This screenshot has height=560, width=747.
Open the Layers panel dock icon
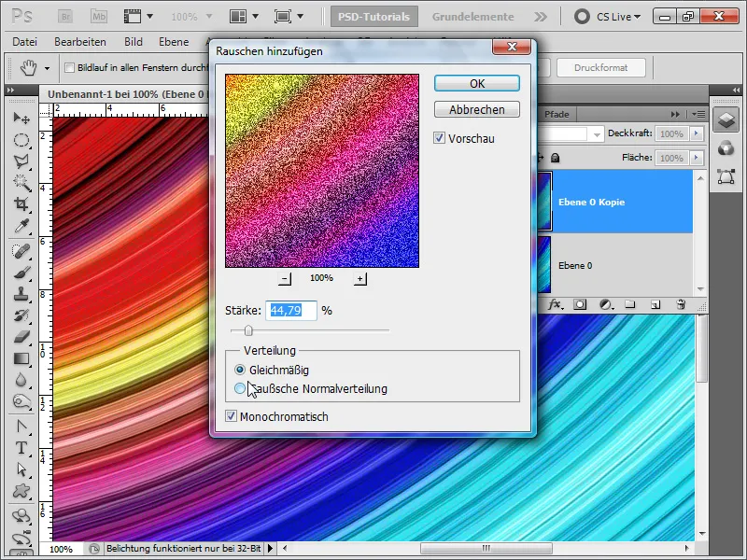pos(726,119)
